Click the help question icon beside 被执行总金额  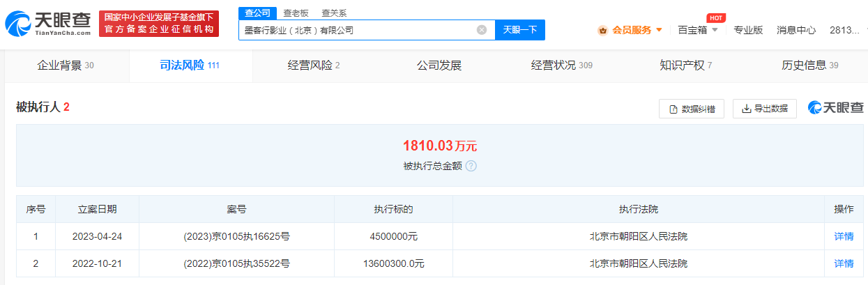[471, 167]
